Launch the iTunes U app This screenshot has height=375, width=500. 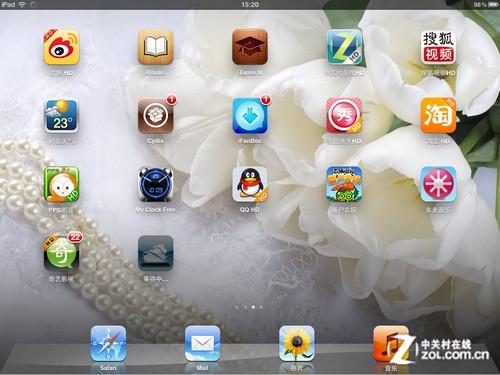(x=250, y=47)
